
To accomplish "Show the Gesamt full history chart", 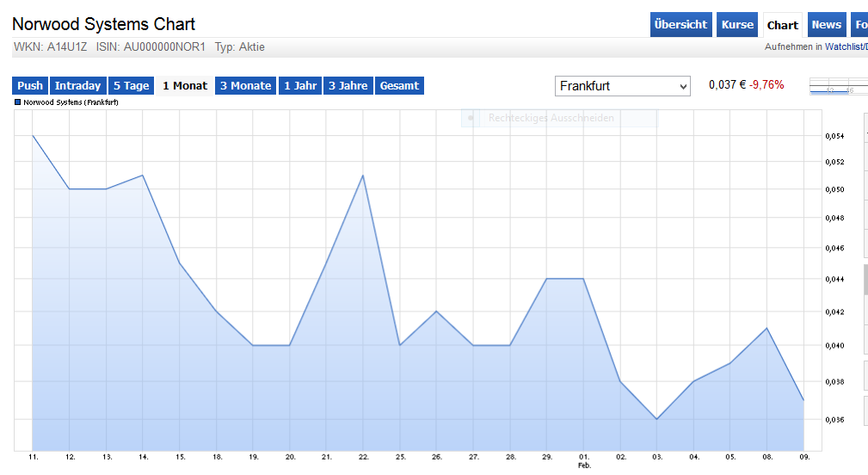I will pos(399,86).
